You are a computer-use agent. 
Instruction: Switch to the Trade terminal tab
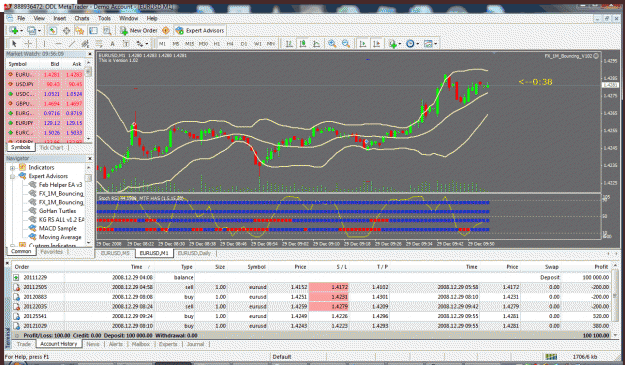(24, 344)
